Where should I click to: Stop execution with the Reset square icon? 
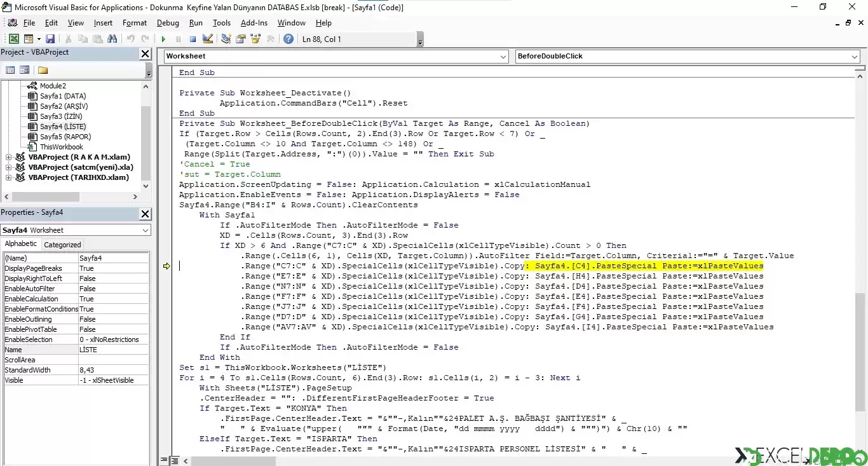[193, 39]
